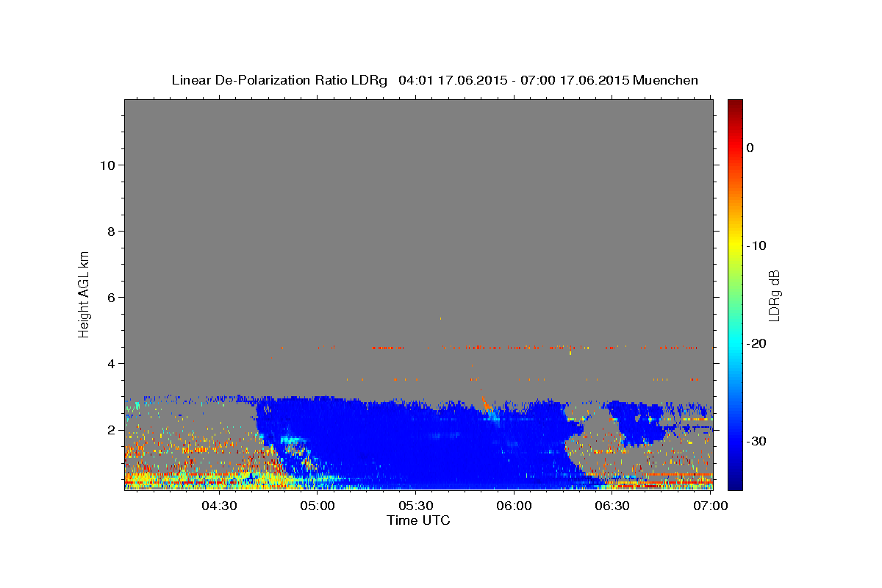Click the 05:00 time tick label
Viewport: 882px width, 588px height.
(318, 506)
